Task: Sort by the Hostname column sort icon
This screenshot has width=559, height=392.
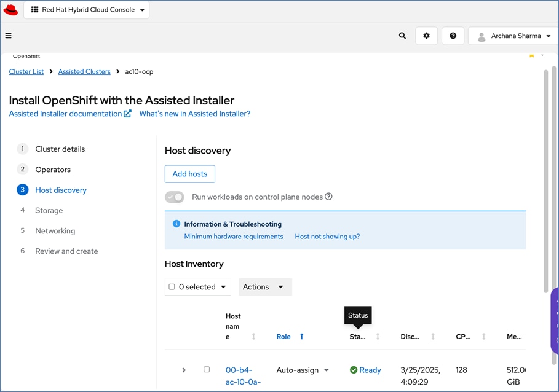Action: (253, 337)
